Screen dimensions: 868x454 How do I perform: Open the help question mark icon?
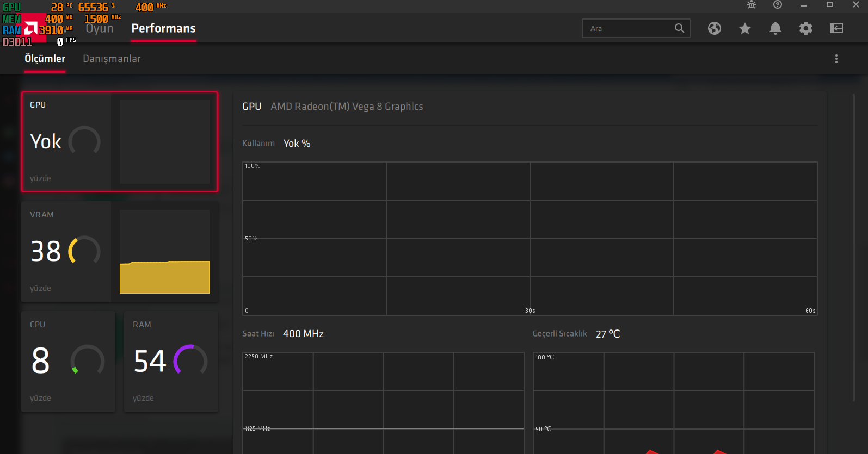pyautogui.click(x=778, y=5)
